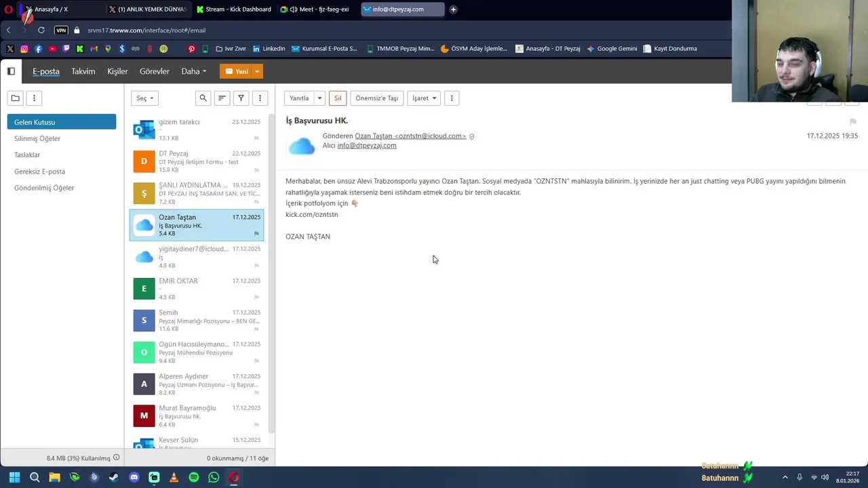
Task: Expand the Seç selection dropdown
Action: click(144, 98)
